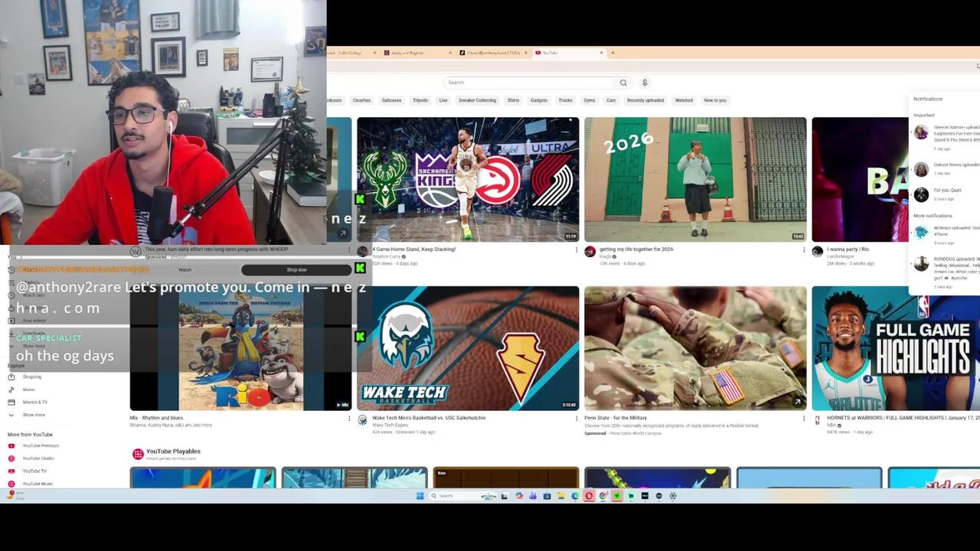Click the Shop now button on WHOOP ad
The width and height of the screenshot is (980, 551).
[297, 269]
